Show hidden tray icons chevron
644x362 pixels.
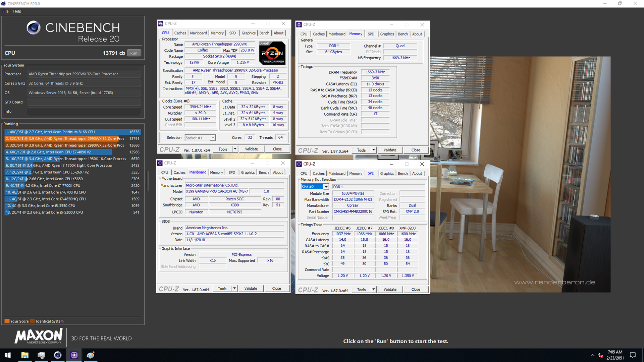click(x=592, y=355)
